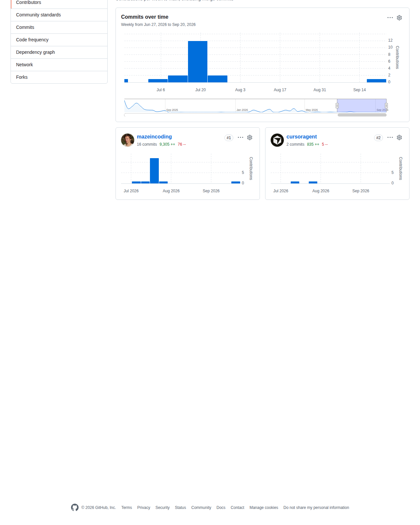Select Code frequency in sidebar
The width and height of the screenshot is (420, 525).
tap(59, 40)
